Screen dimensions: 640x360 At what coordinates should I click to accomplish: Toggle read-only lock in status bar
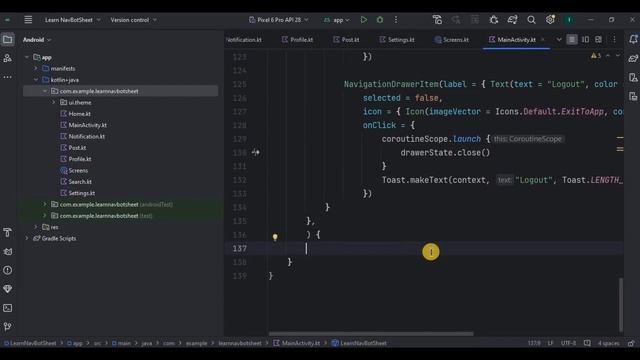[631, 343]
